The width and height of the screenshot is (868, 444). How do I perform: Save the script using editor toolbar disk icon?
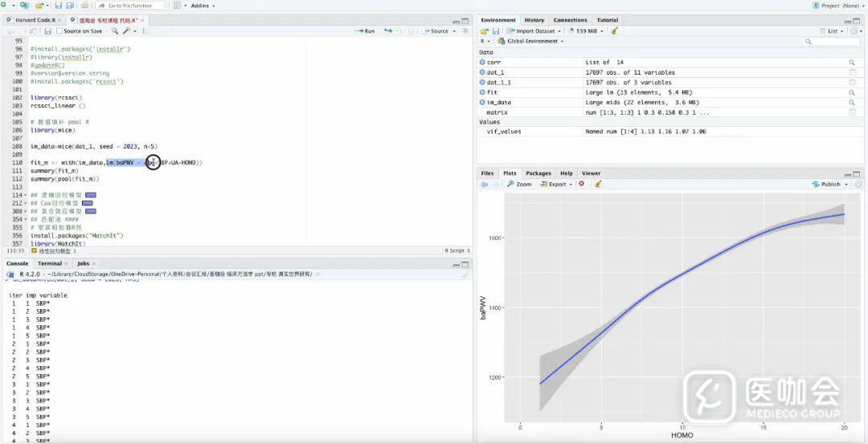click(x=47, y=31)
